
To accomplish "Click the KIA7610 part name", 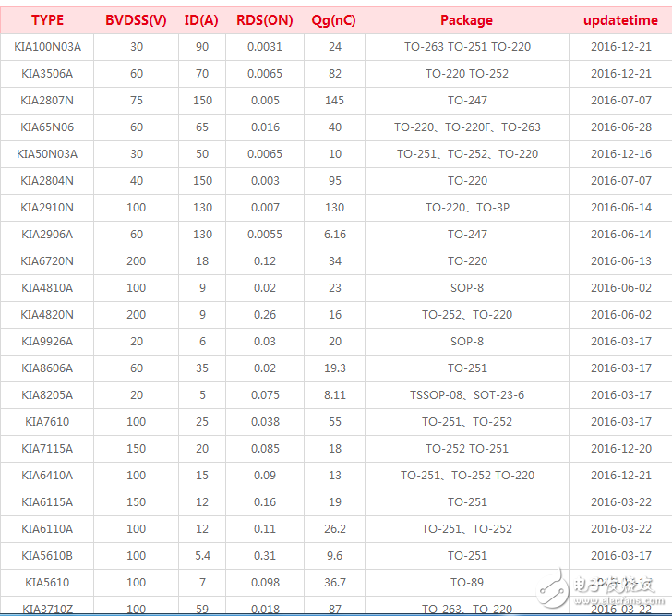I will tap(47, 422).
